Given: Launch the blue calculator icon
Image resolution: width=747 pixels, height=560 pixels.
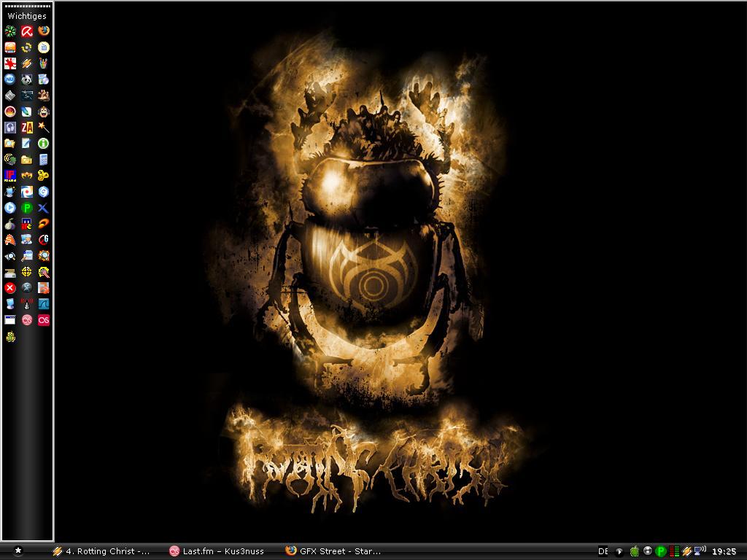Looking at the screenshot, I should click(43, 160).
